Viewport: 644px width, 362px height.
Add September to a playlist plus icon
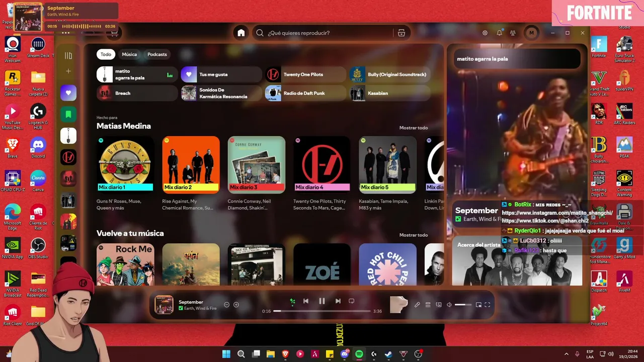click(x=236, y=305)
